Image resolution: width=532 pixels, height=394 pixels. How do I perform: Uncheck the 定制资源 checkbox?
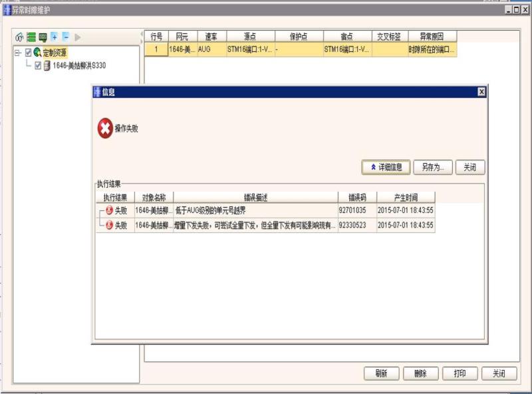(29, 51)
